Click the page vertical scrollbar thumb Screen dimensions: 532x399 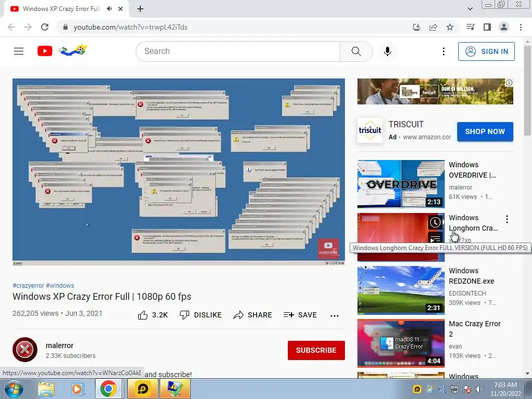(x=527, y=90)
